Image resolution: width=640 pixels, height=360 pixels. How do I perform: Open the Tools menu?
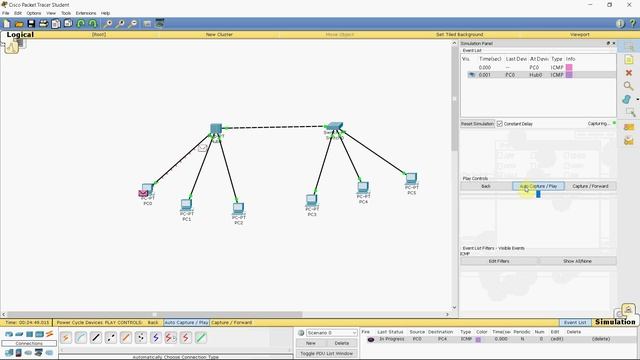tap(66, 13)
